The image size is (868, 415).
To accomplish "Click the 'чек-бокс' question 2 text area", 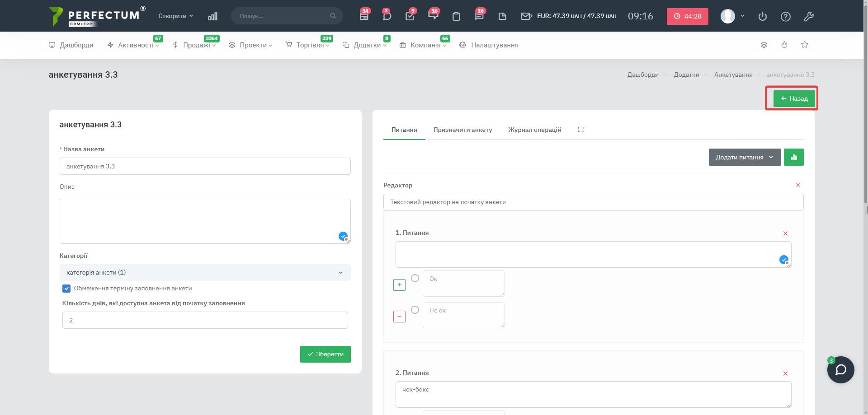I will 593,394.
